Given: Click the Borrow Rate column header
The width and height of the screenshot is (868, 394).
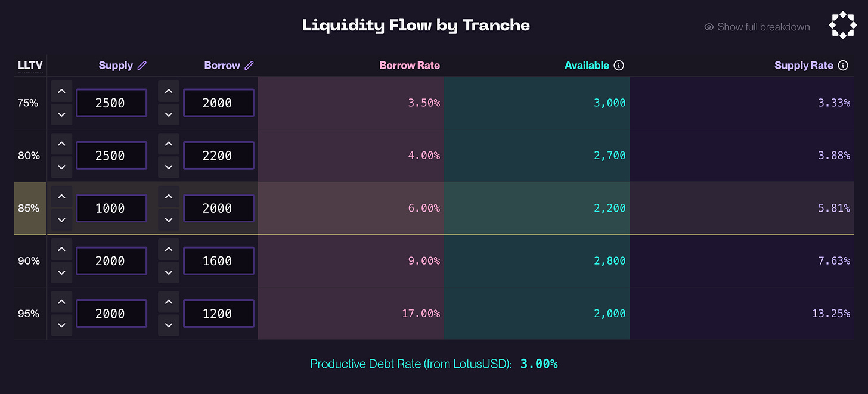Looking at the screenshot, I should click(410, 66).
